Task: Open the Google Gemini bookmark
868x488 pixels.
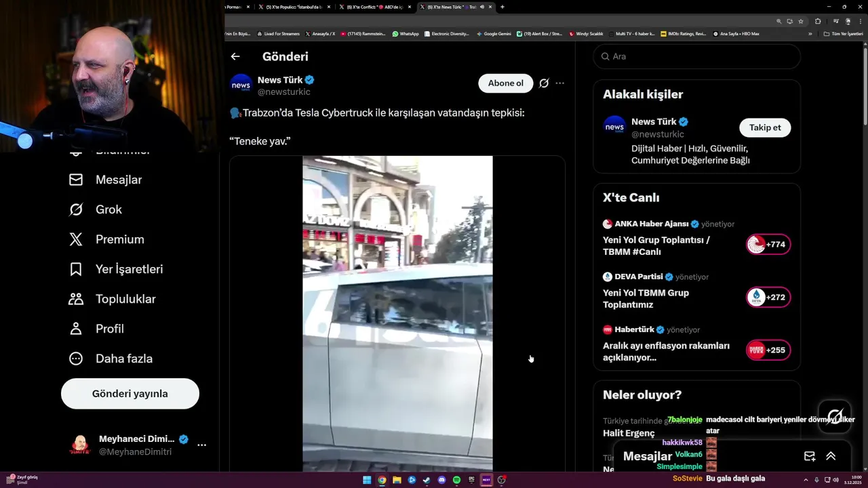Action: (x=494, y=33)
